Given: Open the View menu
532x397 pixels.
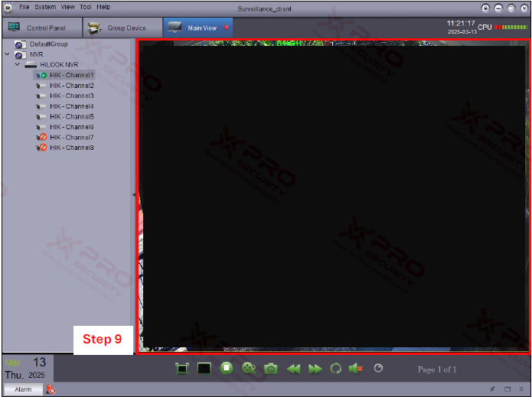Looking at the screenshot, I should (x=68, y=7).
